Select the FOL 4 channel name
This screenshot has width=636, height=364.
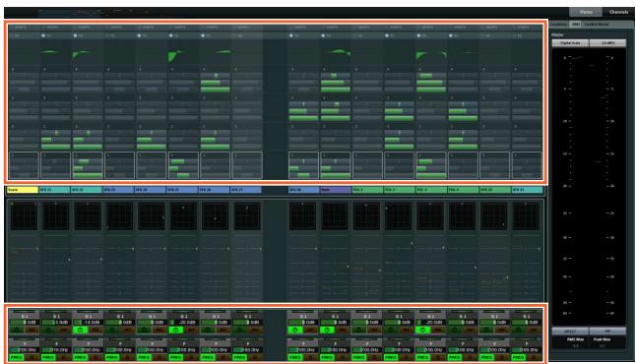(x=463, y=190)
